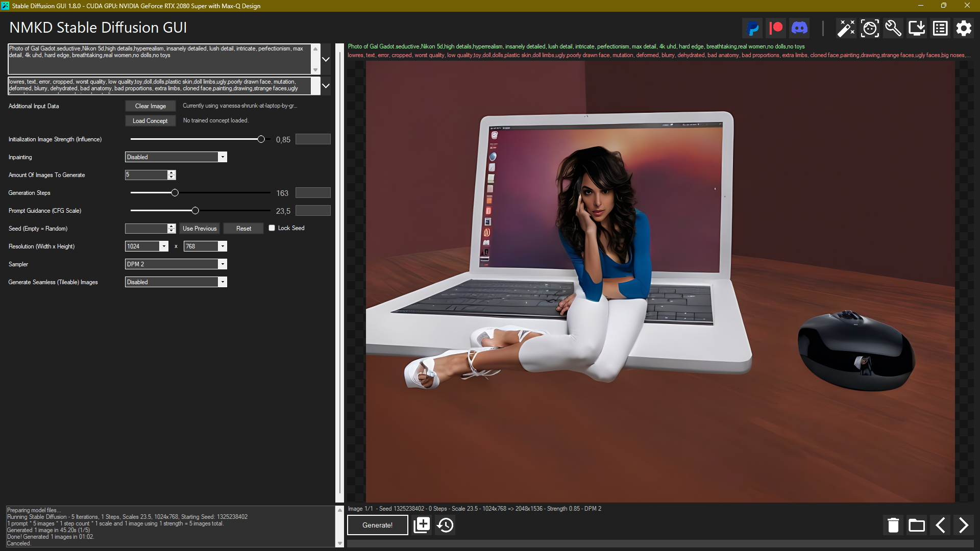Delete current image with trash icon
980x551 pixels.
click(893, 525)
